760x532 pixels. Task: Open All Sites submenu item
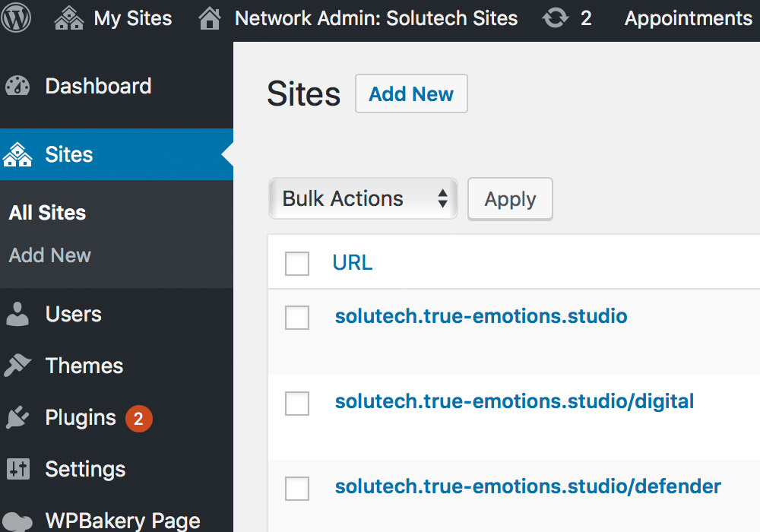(x=47, y=213)
